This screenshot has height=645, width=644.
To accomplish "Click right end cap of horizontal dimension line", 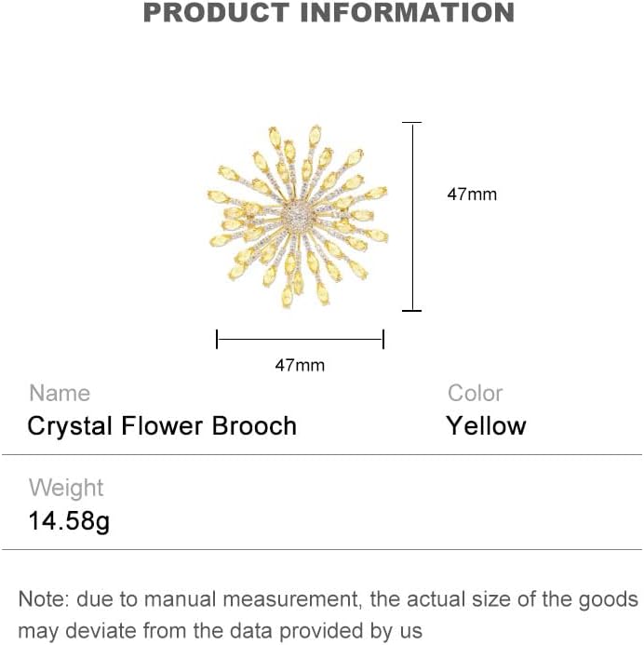I will coord(383,340).
